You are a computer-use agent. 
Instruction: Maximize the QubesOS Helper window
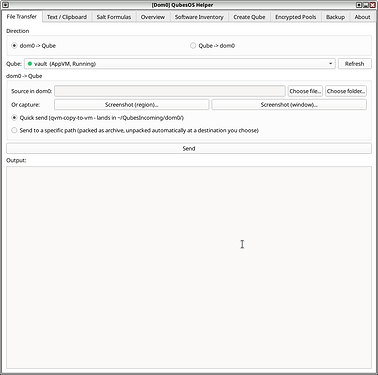tap(359, 5)
